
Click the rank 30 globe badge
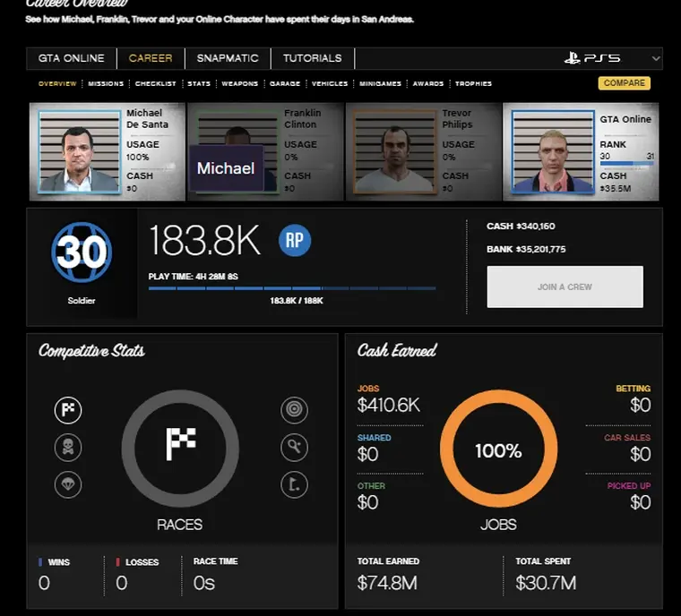(x=82, y=253)
